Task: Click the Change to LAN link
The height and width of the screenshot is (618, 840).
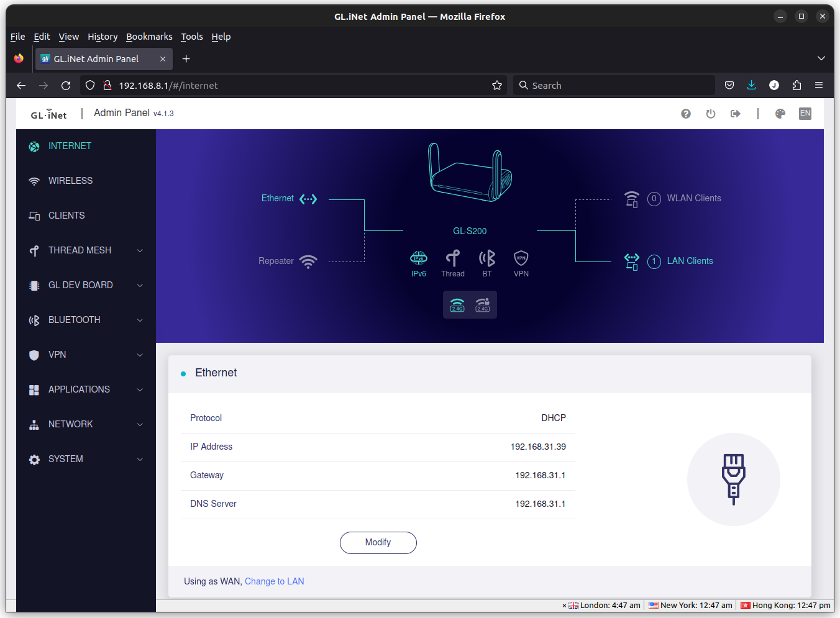Action: [275, 581]
